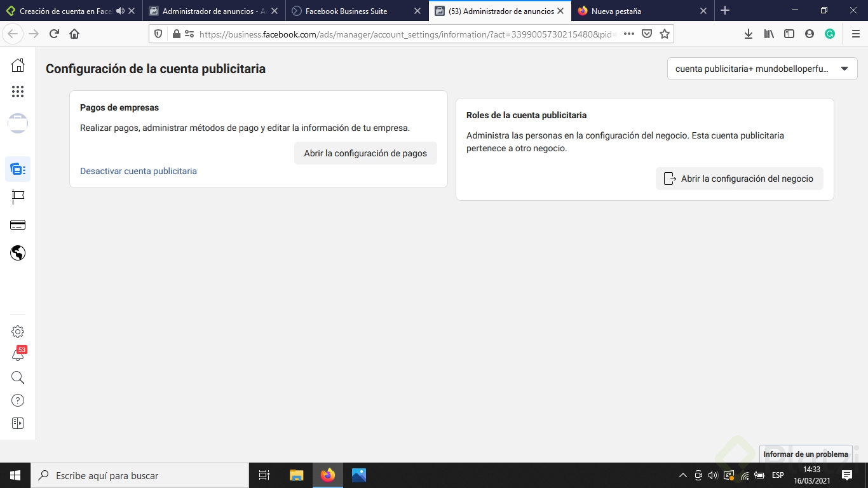Save page to Pocket icon

click(x=647, y=34)
